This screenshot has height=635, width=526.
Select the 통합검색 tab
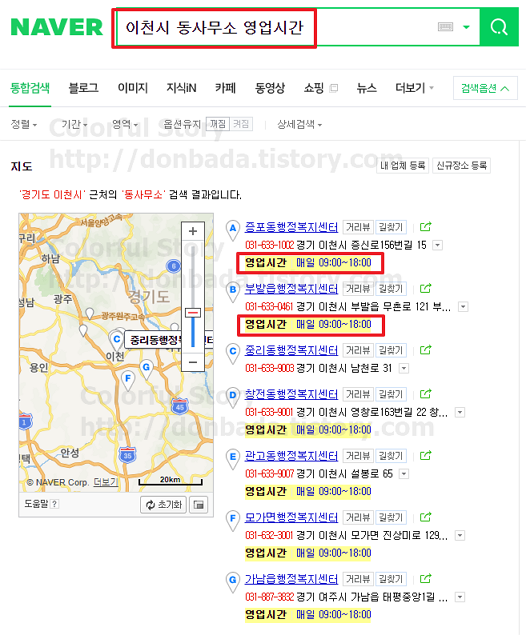tap(30, 88)
